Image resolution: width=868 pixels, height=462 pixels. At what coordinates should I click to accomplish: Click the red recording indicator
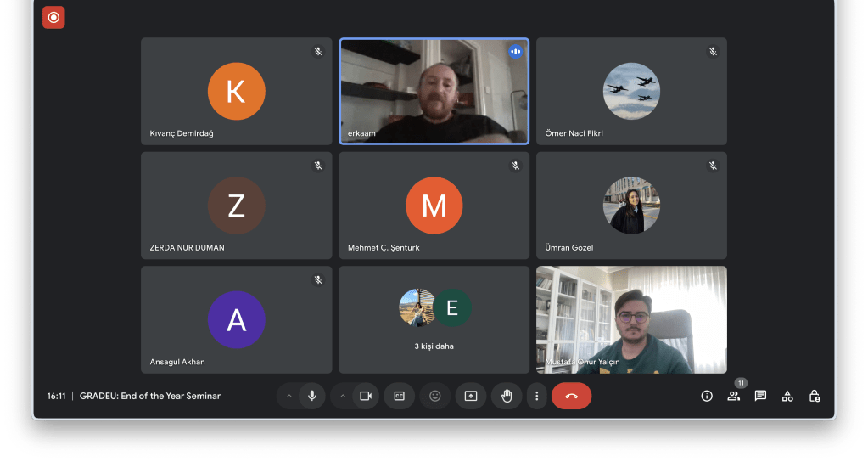coord(53,17)
